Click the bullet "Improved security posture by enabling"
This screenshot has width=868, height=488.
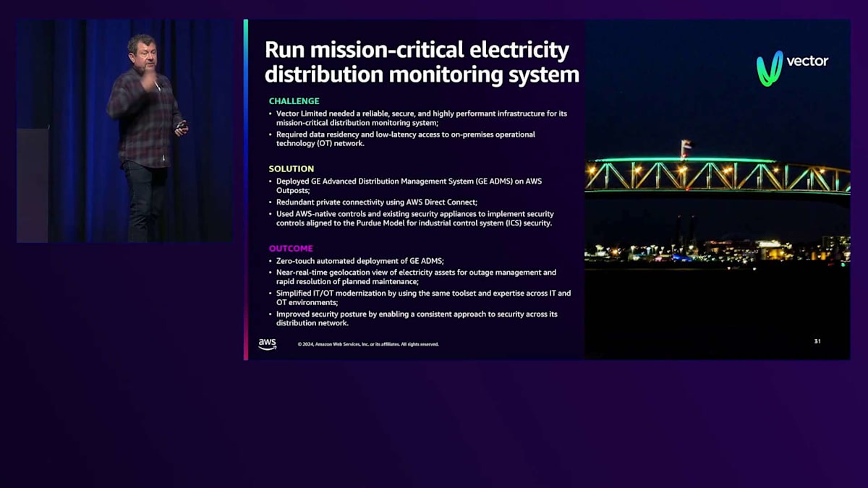(414, 319)
